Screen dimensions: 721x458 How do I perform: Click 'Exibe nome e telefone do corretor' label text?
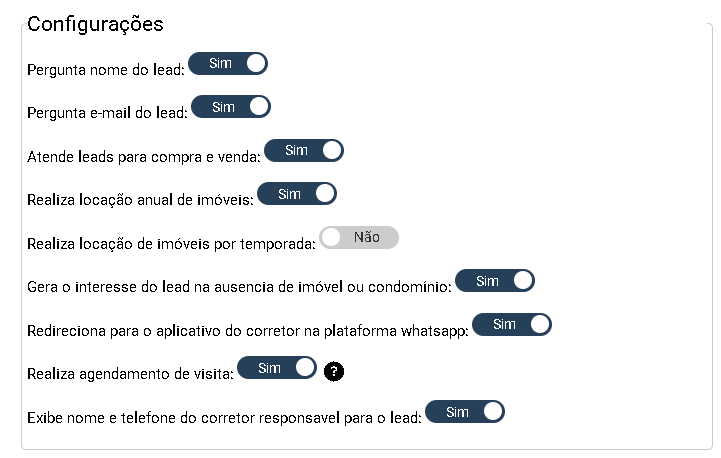click(x=225, y=417)
